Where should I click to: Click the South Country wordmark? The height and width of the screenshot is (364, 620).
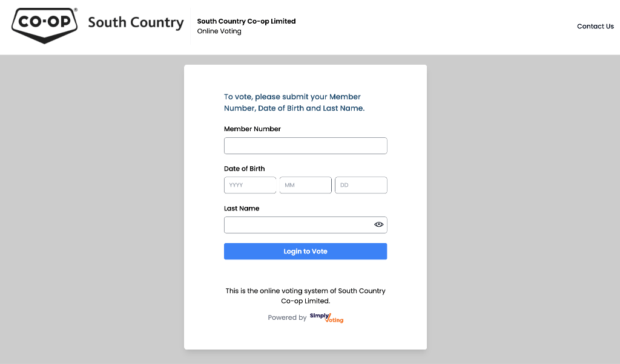coord(136,23)
